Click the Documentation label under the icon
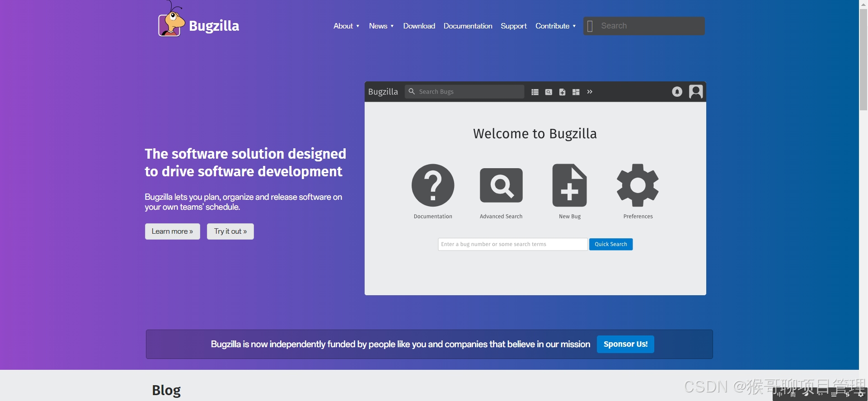 point(433,217)
